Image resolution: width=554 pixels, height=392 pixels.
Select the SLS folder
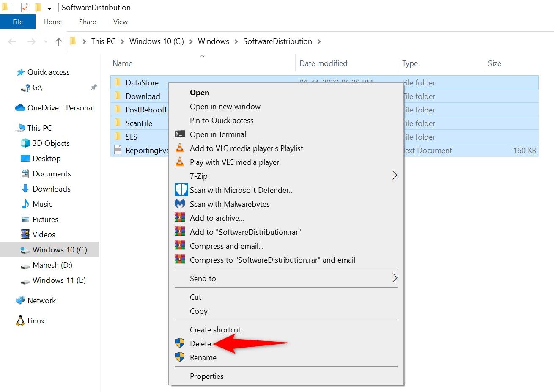[132, 137]
